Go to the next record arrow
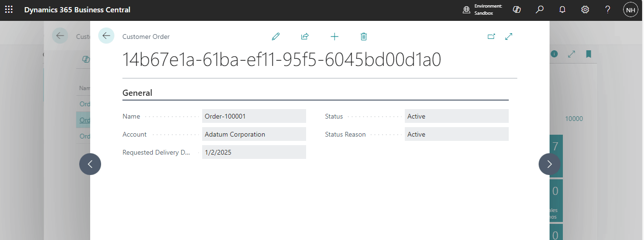The image size is (644, 240). coord(550,164)
